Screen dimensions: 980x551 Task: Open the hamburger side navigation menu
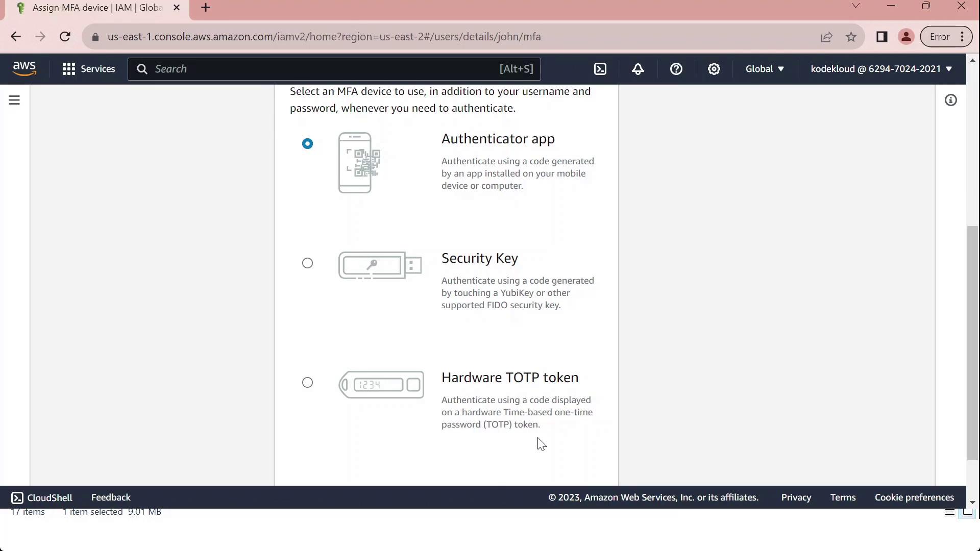point(14,100)
